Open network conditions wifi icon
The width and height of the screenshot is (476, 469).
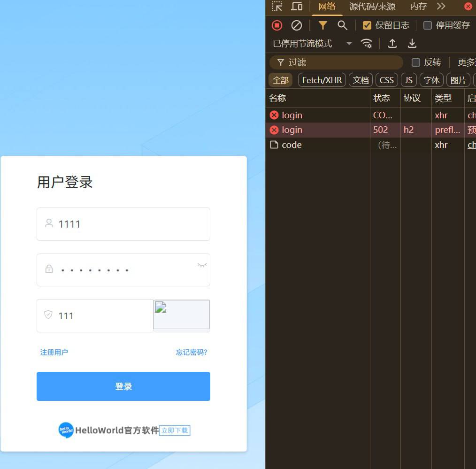366,44
